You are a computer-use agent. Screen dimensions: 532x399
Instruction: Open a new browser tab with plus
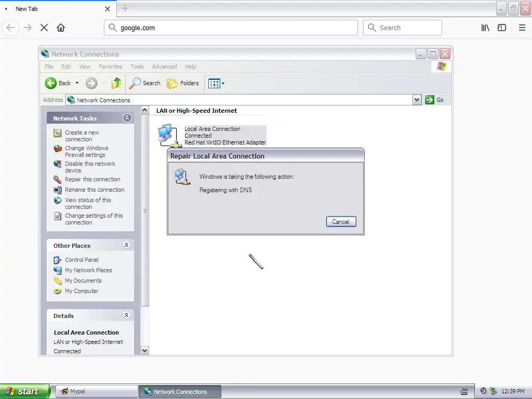click(x=125, y=8)
